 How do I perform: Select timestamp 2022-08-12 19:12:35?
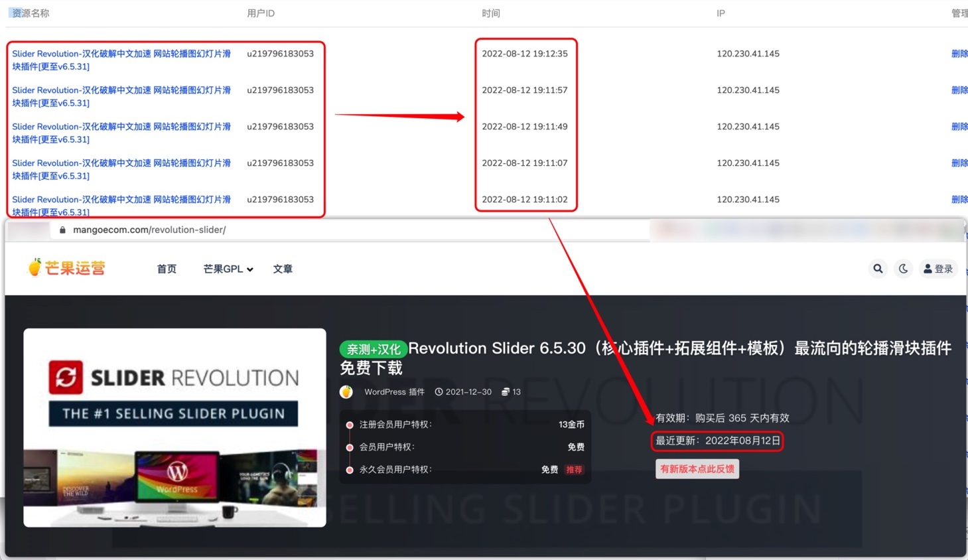point(525,54)
